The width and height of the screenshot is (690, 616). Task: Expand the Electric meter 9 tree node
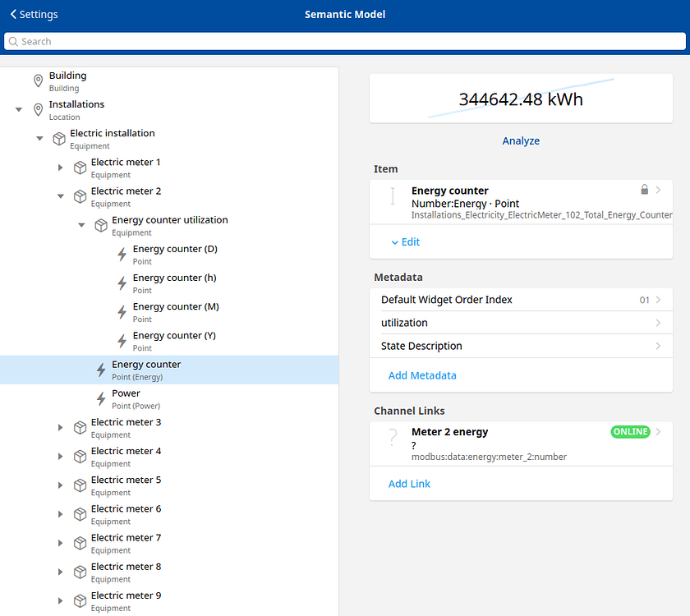[60, 600]
